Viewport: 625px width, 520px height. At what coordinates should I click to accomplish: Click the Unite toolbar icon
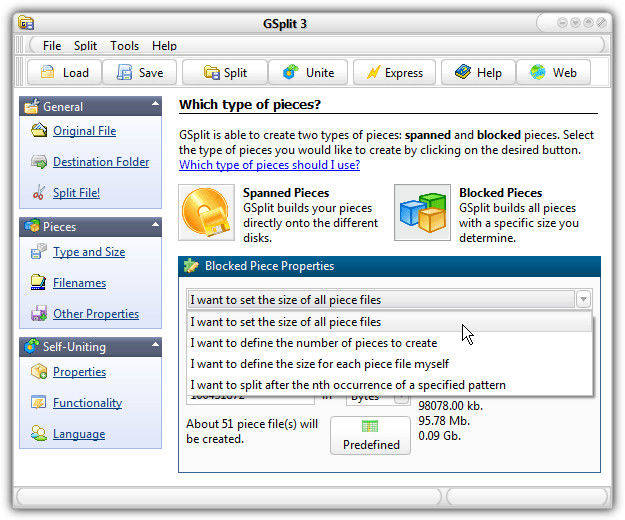click(x=290, y=72)
